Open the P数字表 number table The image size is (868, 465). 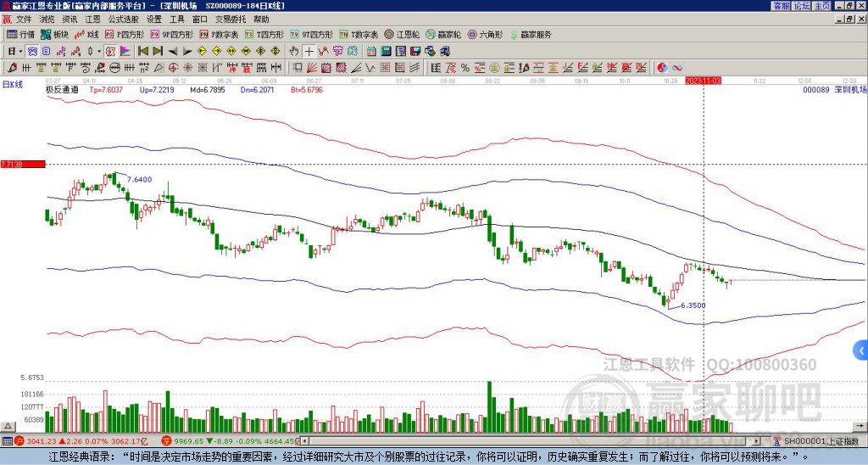[219, 34]
